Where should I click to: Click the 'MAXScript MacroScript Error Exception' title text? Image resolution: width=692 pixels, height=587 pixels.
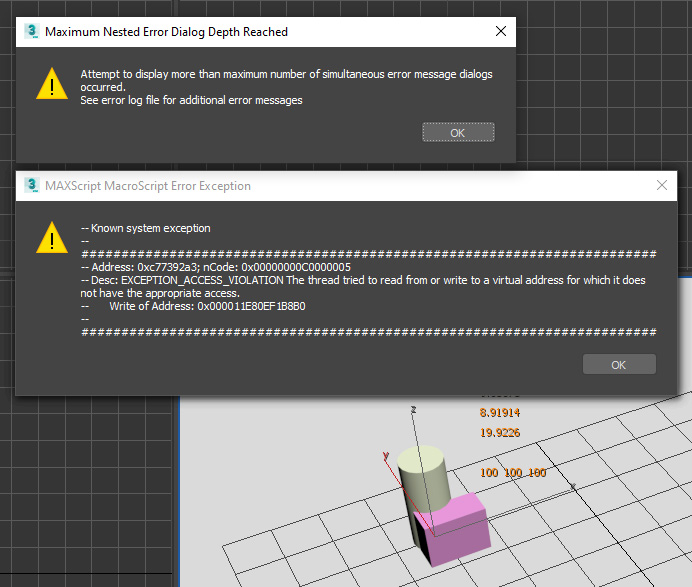tap(148, 186)
